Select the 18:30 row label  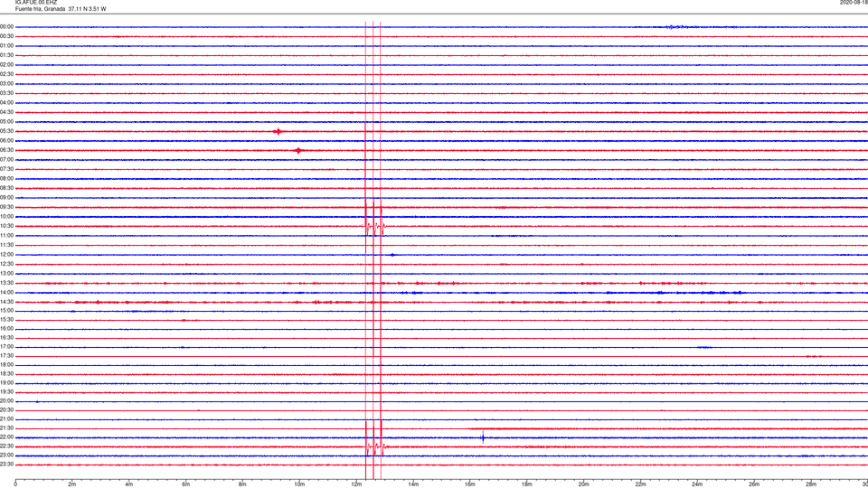click(6, 374)
